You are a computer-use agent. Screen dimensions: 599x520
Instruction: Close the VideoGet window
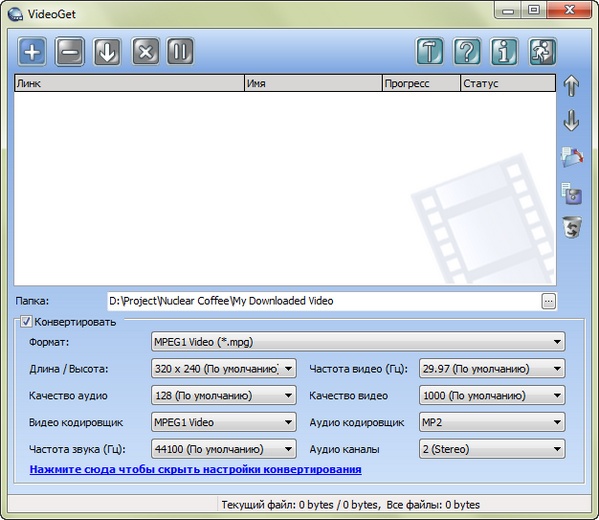(569, 10)
